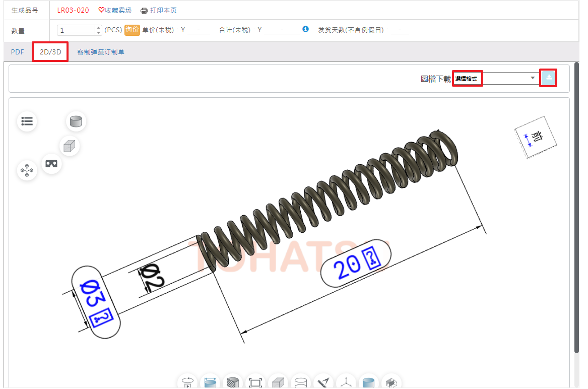The width and height of the screenshot is (588, 389).
Task: Click the printer icon next to 打印本页
Action: (144, 11)
